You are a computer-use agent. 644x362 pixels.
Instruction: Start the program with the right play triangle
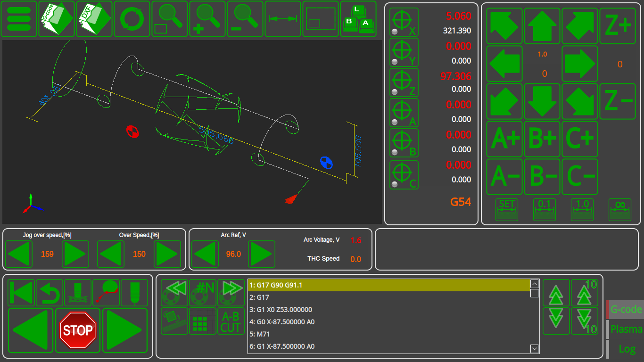(x=125, y=330)
